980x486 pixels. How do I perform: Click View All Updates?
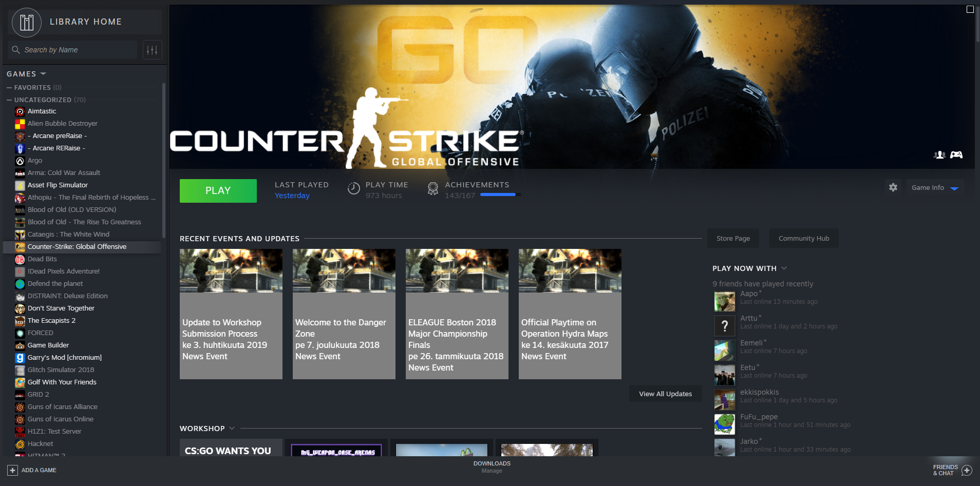coord(665,394)
